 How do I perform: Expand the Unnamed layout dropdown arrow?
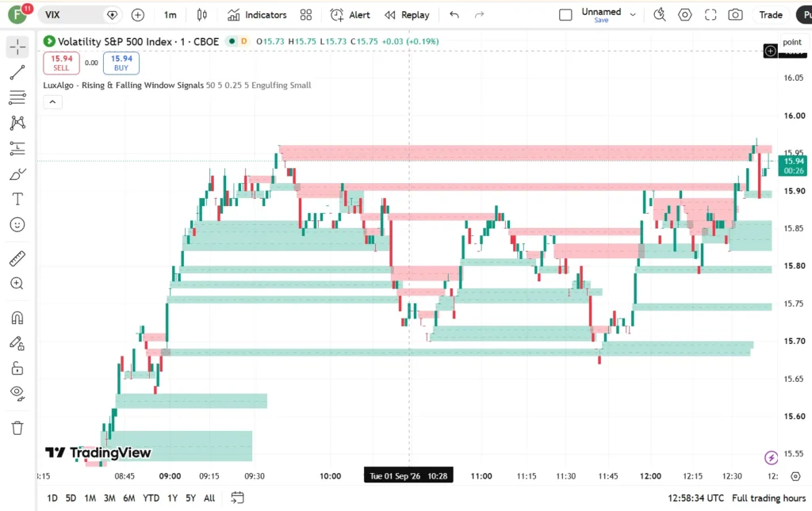pyautogui.click(x=633, y=15)
